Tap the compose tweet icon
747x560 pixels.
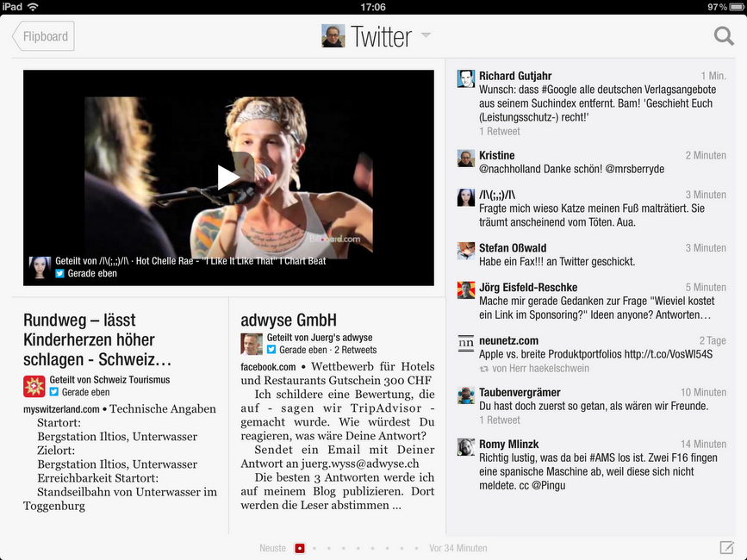[726, 548]
